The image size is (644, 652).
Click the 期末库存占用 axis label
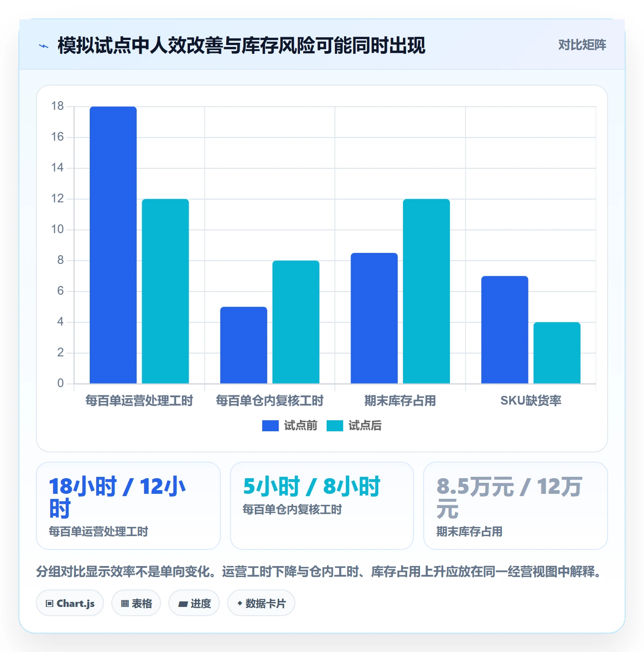pos(400,400)
